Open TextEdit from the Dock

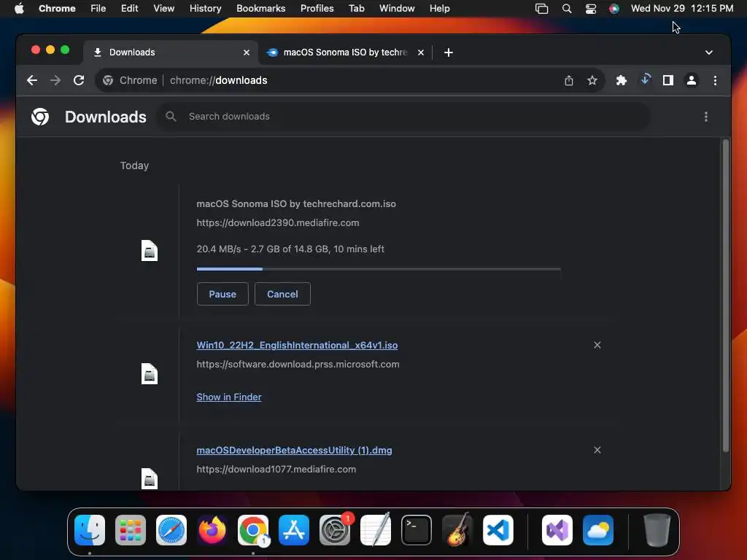[x=376, y=530]
